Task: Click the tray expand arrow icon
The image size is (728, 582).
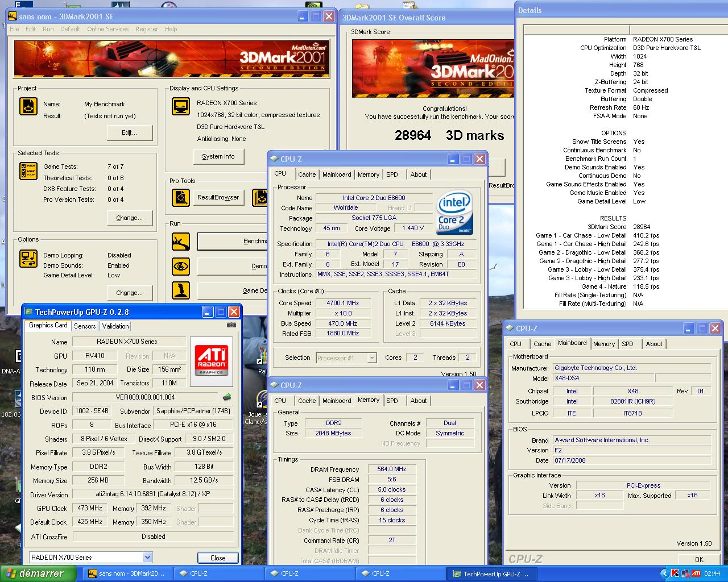Action: pyautogui.click(x=664, y=573)
